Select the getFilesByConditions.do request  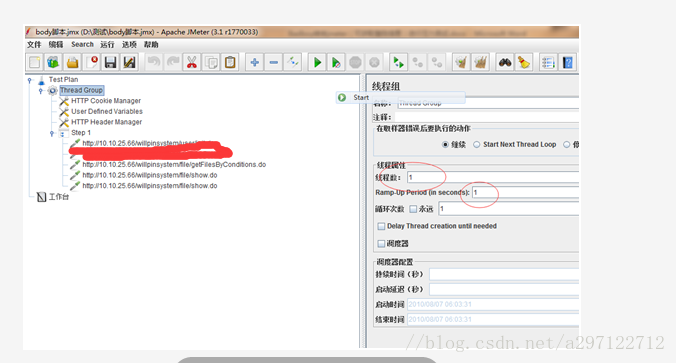coord(174,164)
